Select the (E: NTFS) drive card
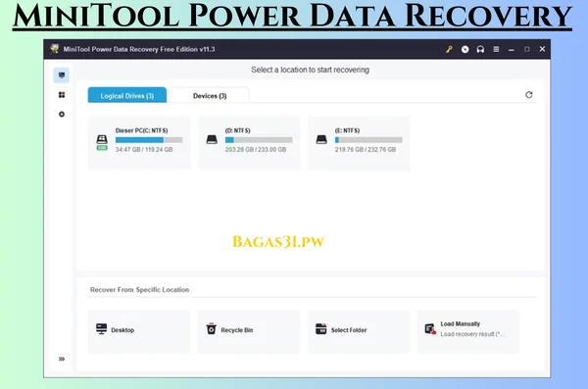This screenshot has height=389, width=588. pyautogui.click(x=359, y=142)
